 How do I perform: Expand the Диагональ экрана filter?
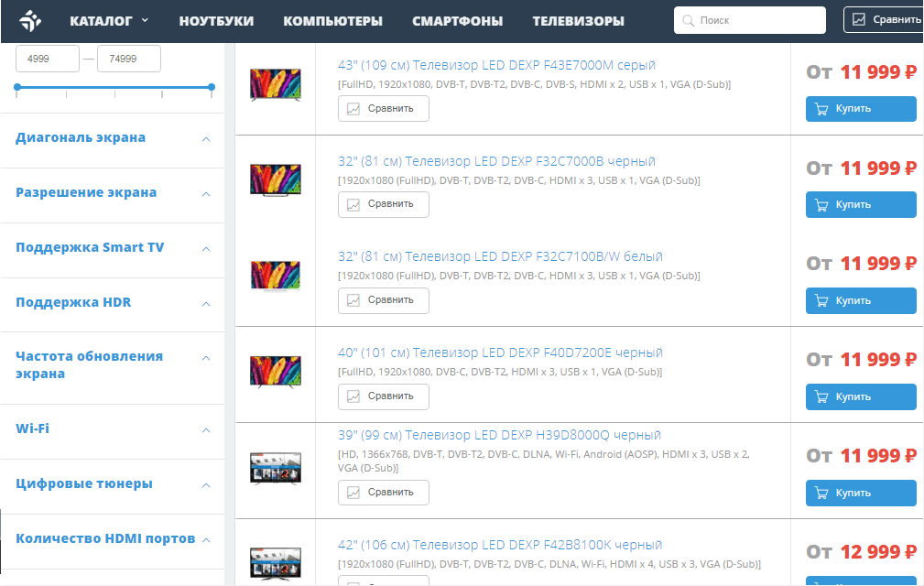(206, 139)
